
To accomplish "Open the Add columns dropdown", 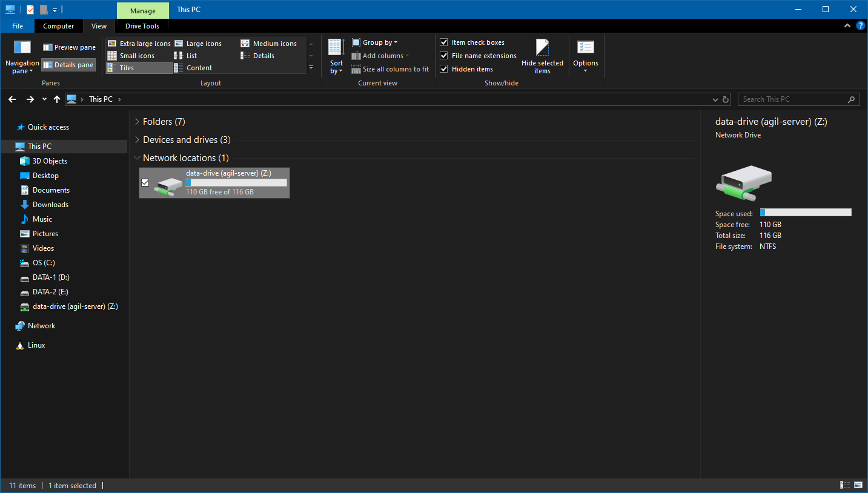I will (380, 56).
